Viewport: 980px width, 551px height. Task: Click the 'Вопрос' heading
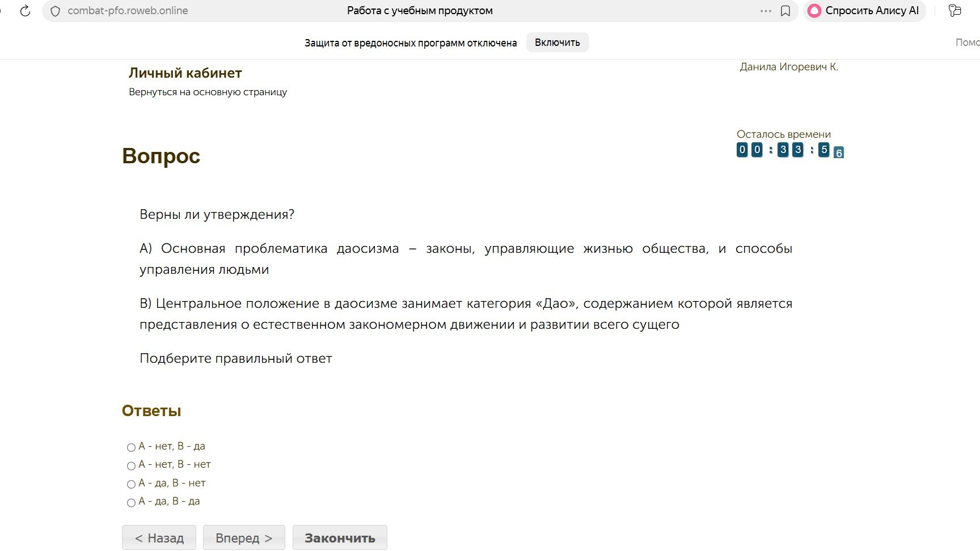pyautogui.click(x=161, y=156)
